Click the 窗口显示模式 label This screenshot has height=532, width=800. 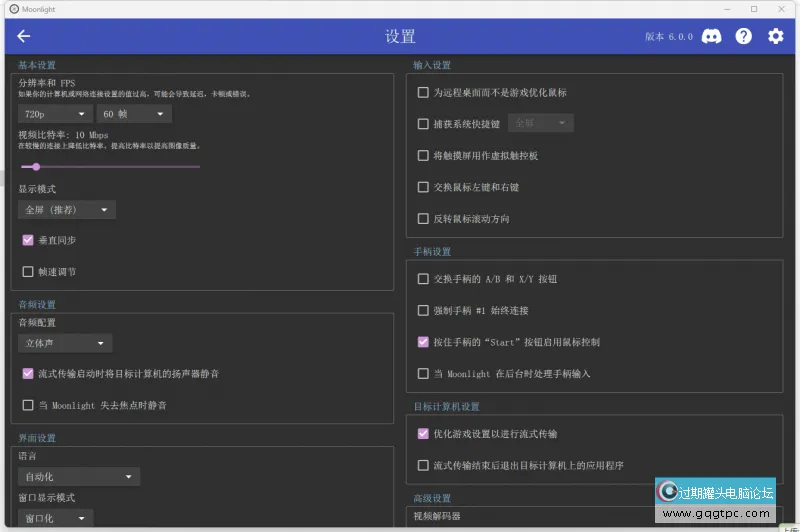coord(47,498)
